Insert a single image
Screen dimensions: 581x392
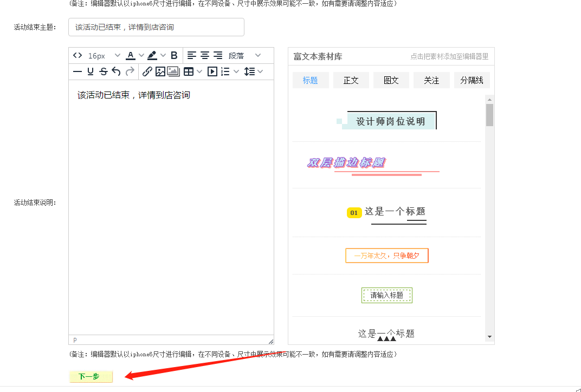(160, 71)
